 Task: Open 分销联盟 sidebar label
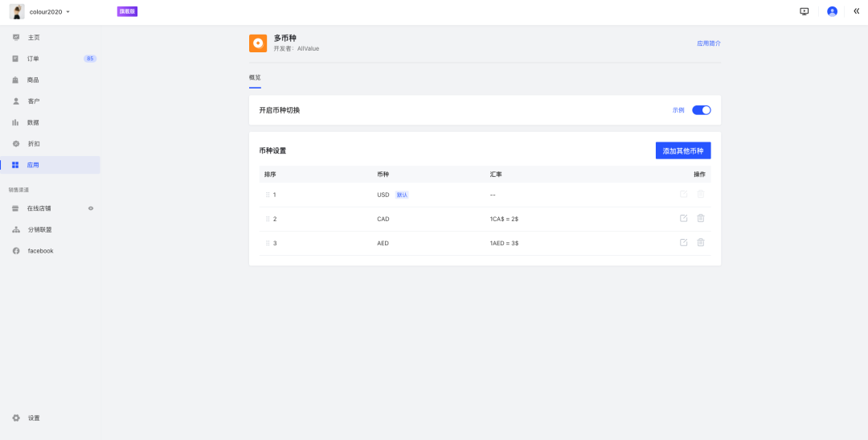pyautogui.click(x=39, y=229)
